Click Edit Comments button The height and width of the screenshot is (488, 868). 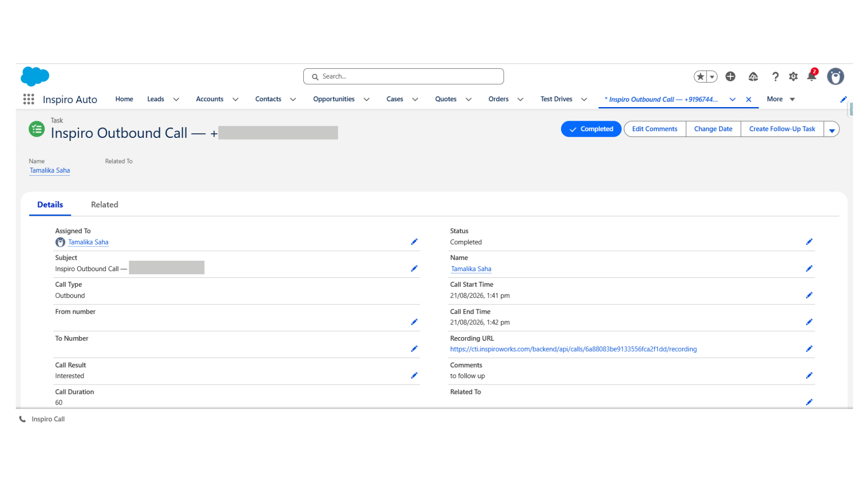[655, 129]
